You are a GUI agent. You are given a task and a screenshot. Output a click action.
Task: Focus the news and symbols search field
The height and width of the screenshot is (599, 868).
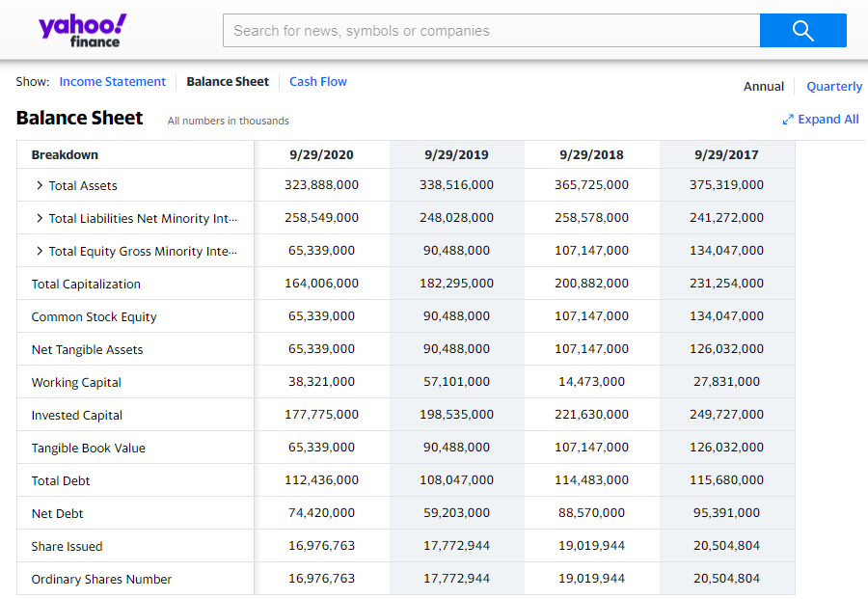[492, 31]
